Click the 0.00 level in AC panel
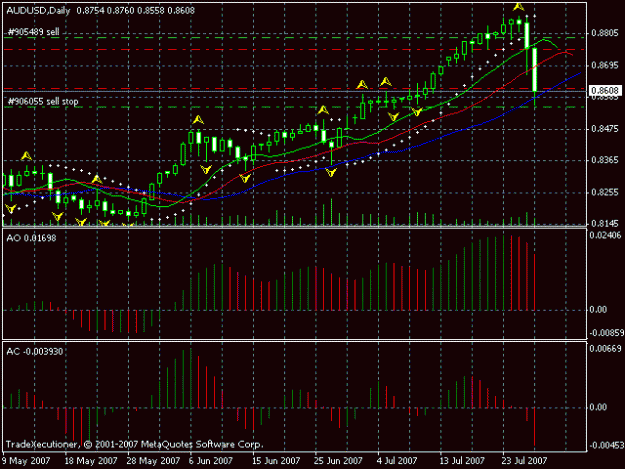The width and height of the screenshot is (625, 469). point(598,407)
